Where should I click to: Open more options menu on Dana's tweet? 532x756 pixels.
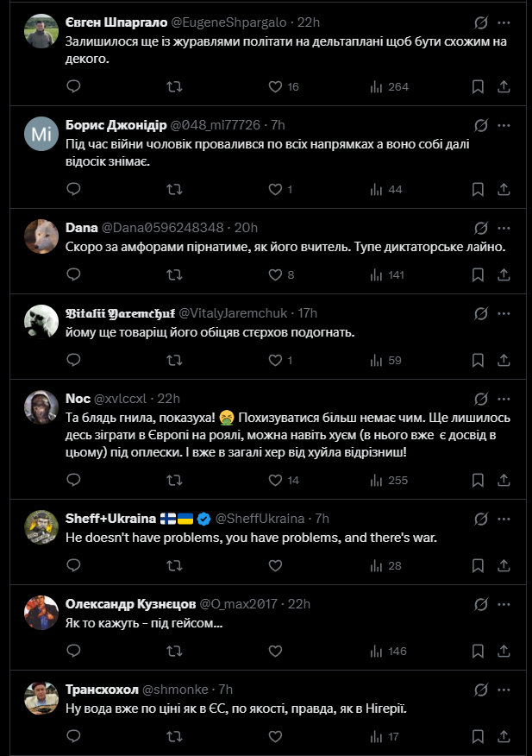coord(504,228)
